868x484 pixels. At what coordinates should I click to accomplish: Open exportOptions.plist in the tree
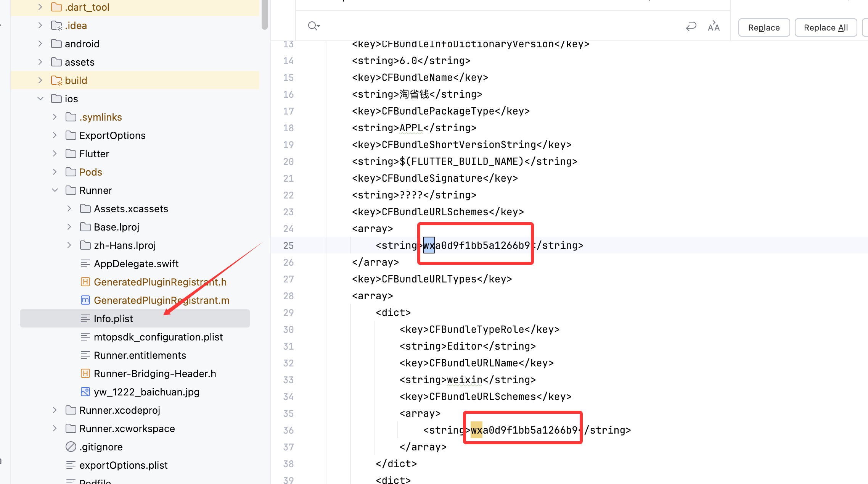(124, 465)
